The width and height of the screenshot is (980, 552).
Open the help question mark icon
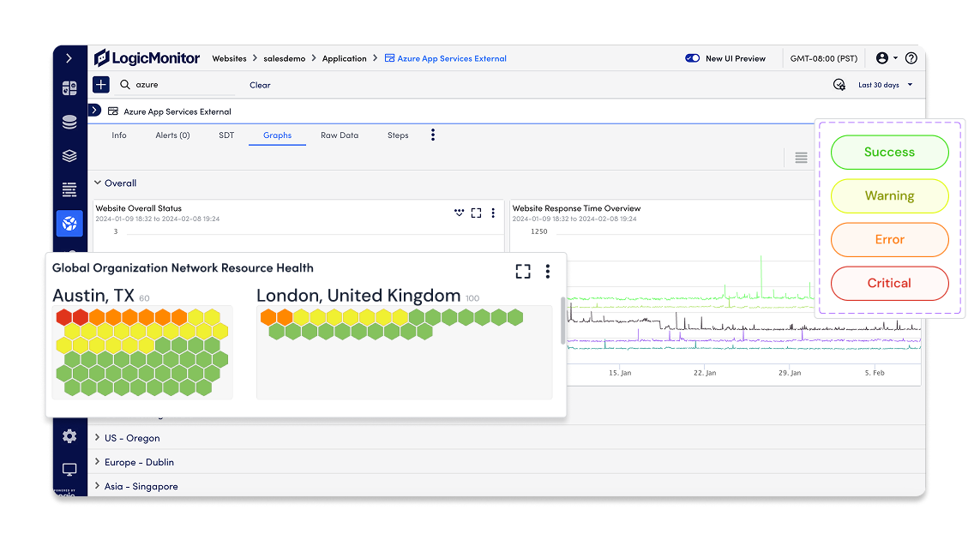[x=911, y=58]
